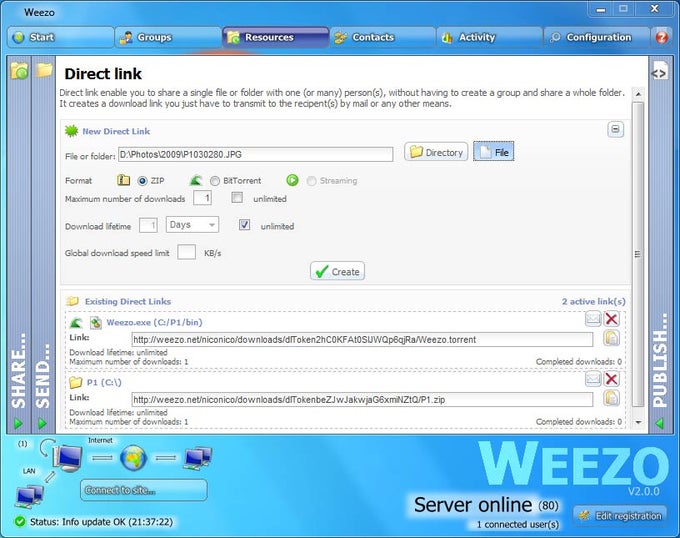Viewport: 680px width, 538px height.
Task: Click the green New Direct Link star icon
Action: 71,131
